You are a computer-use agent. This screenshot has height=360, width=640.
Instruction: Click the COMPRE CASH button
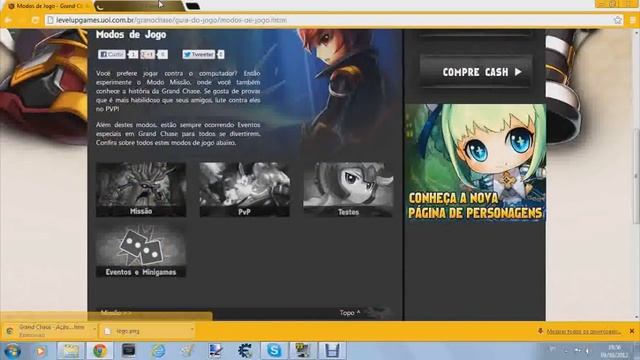[476, 72]
